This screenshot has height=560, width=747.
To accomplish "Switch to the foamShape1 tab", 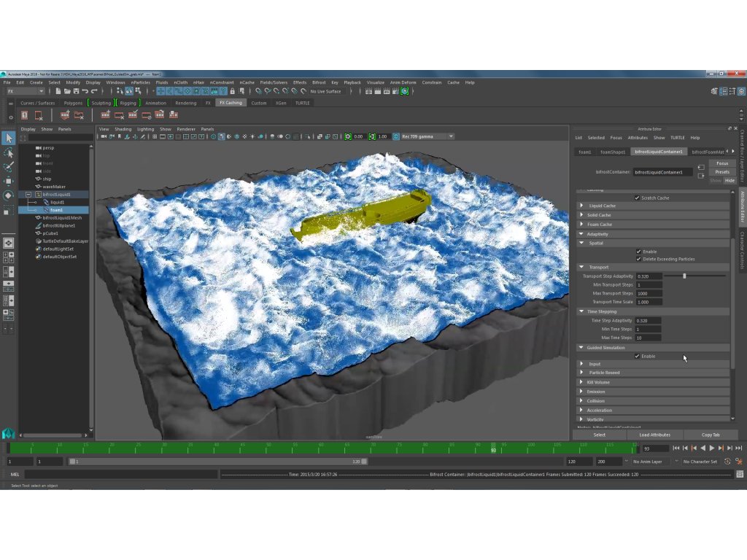I will (612, 152).
